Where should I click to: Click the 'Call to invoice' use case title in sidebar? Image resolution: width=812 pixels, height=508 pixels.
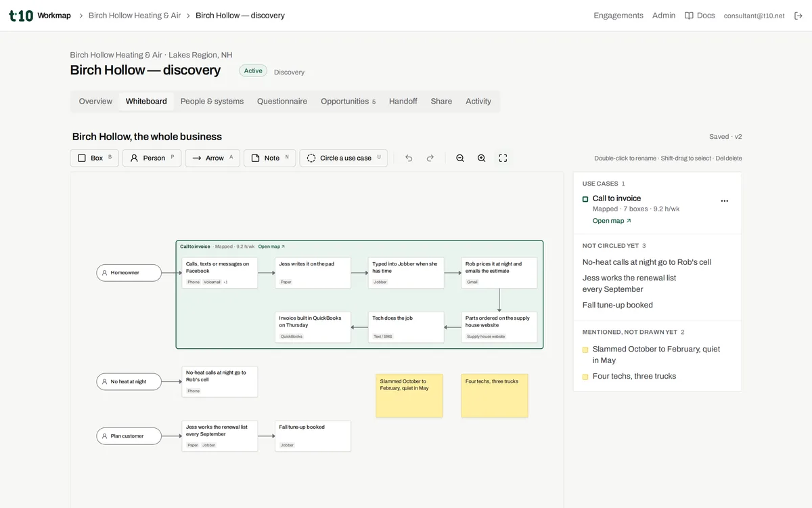click(617, 198)
